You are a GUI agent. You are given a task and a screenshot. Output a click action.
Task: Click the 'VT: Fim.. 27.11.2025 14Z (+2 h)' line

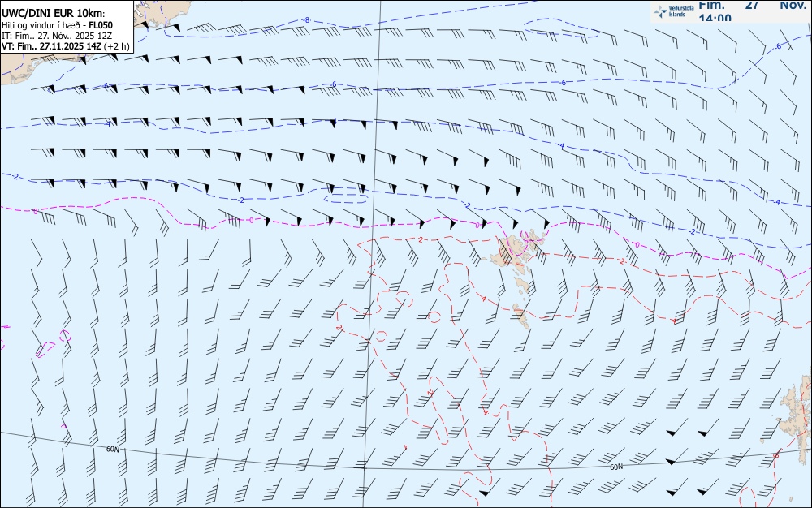tap(65, 46)
